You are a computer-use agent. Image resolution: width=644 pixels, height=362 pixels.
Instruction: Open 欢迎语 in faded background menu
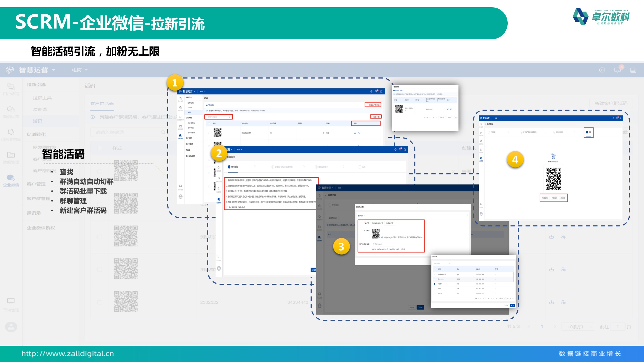coord(40,109)
